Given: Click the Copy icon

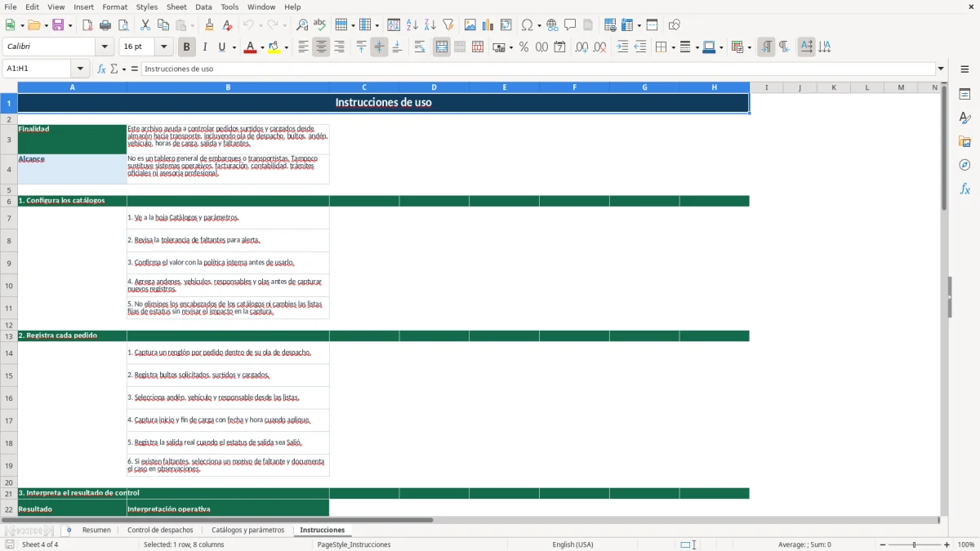Looking at the screenshot, I should click(x=163, y=24).
